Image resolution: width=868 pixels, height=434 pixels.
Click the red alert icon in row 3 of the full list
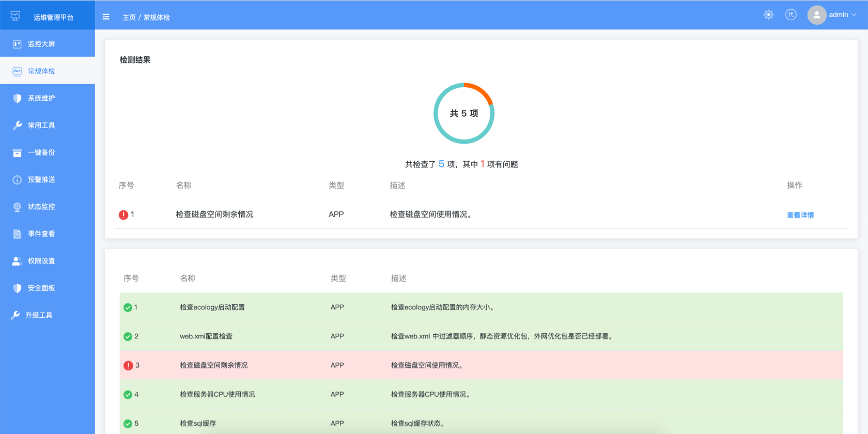tap(128, 365)
